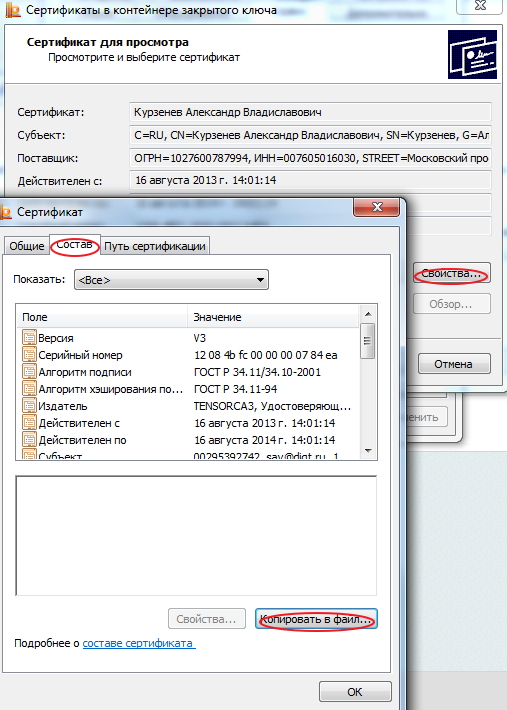Click the Свойства button in the wizard
This screenshot has width=507, height=710.
[x=452, y=273]
